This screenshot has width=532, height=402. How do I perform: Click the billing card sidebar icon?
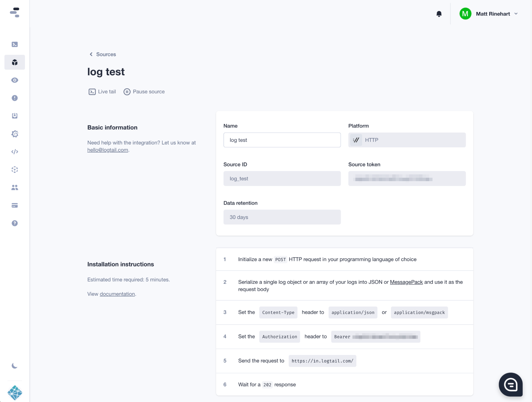click(x=15, y=206)
